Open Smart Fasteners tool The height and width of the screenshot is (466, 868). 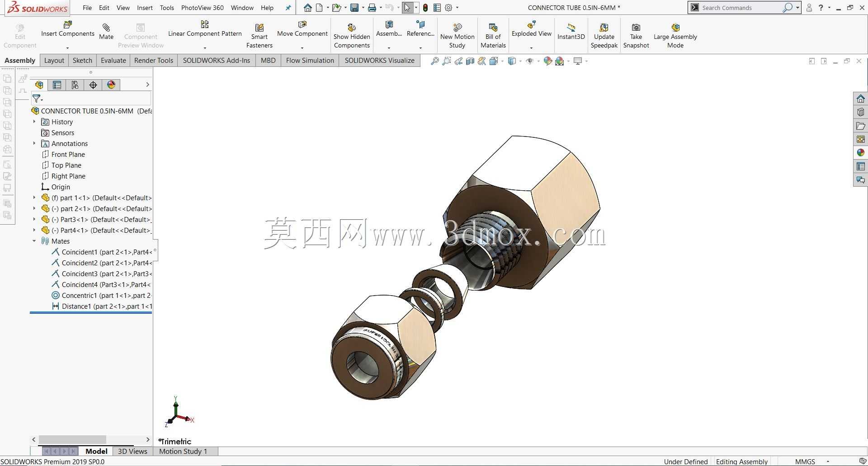tap(259, 36)
